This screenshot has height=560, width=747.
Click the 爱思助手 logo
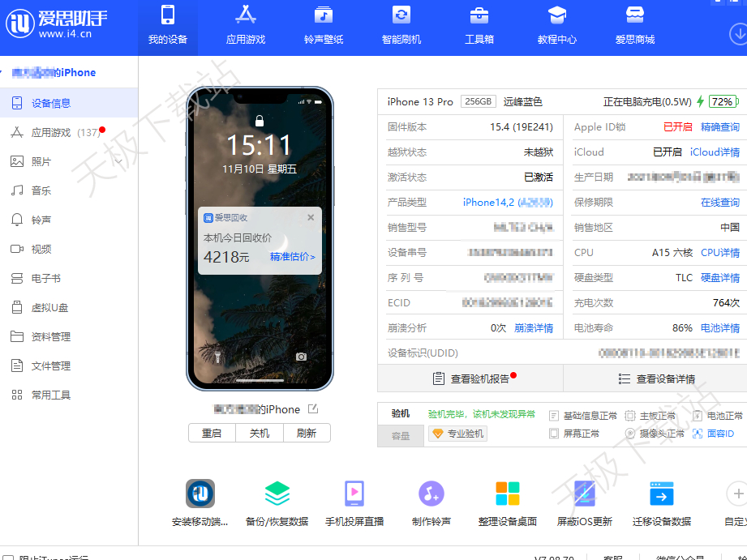point(56,24)
